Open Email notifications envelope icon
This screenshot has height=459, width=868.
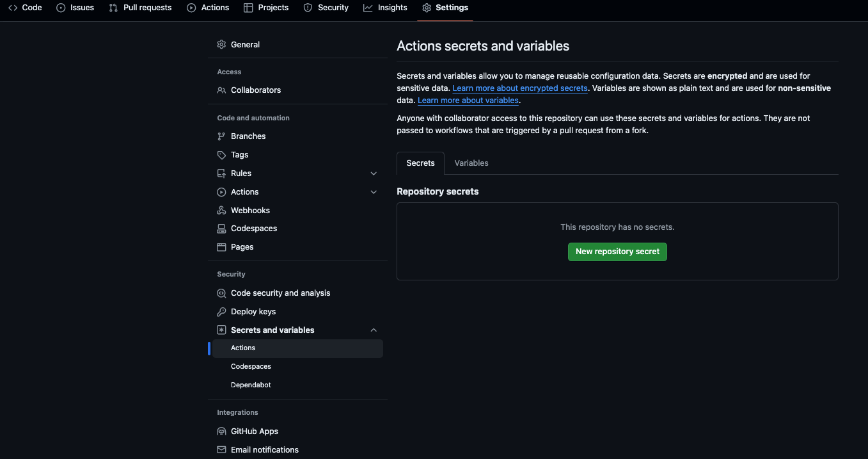(x=221, y=449)
